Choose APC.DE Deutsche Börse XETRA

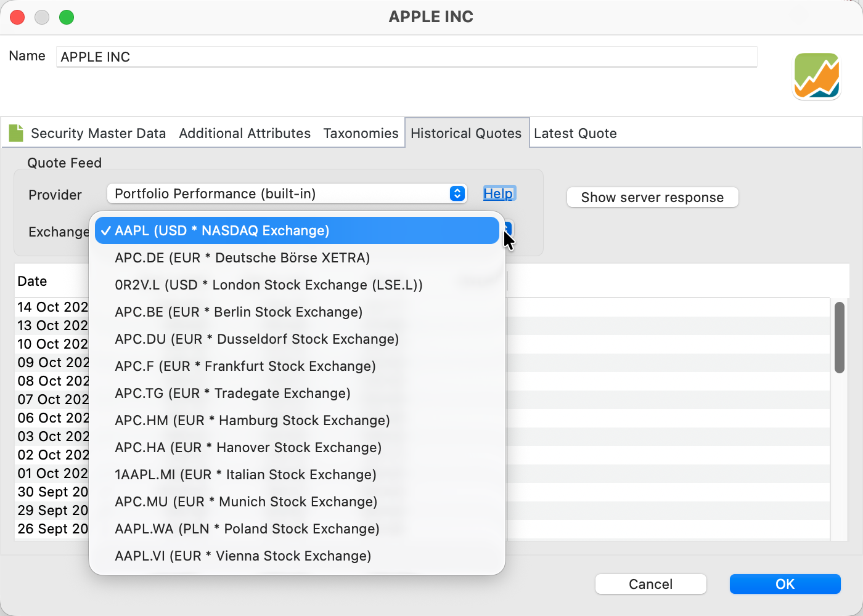242,257
